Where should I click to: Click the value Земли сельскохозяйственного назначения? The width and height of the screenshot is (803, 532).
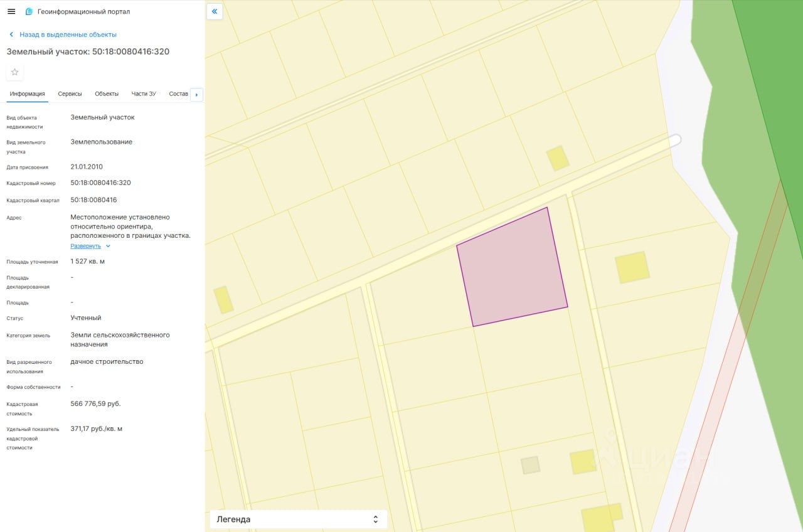pos(120,339)
